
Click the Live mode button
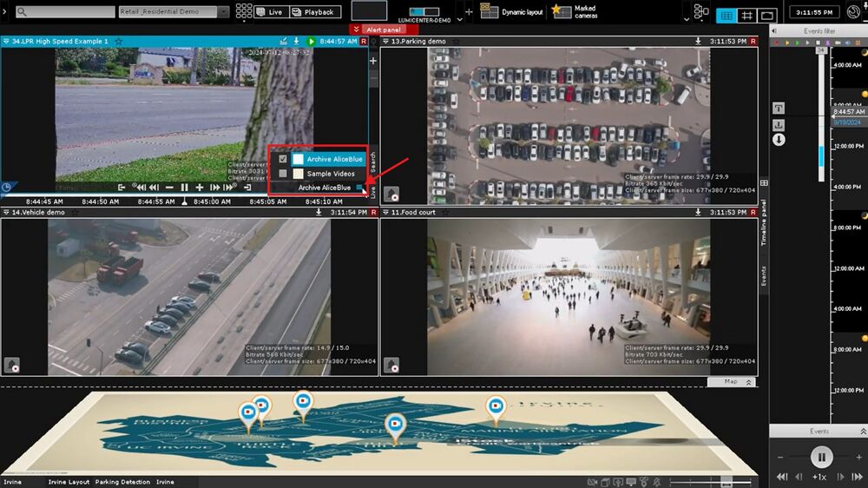pos(271,12)
